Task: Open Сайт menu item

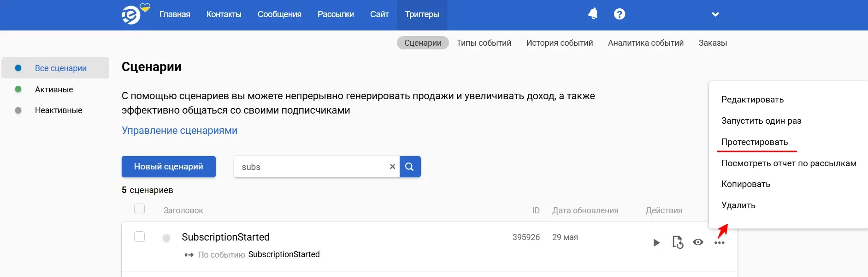Action: click(x=379, y=14)
